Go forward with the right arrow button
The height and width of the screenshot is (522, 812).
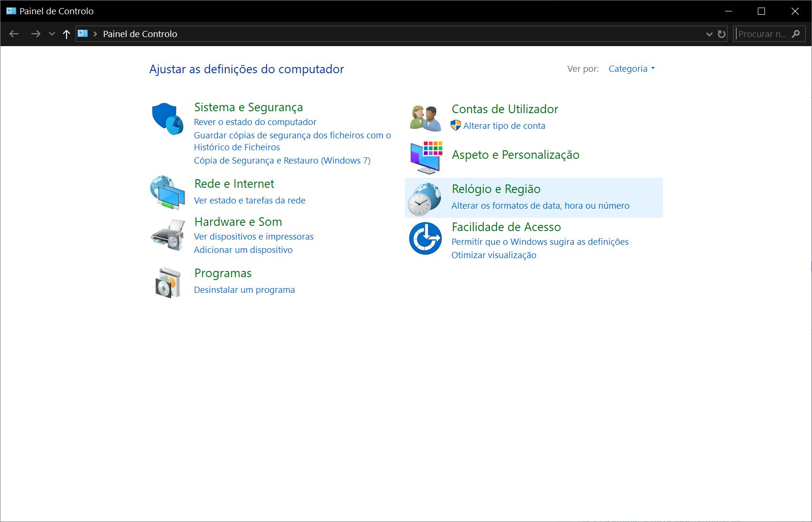click(x=36, y=34)
